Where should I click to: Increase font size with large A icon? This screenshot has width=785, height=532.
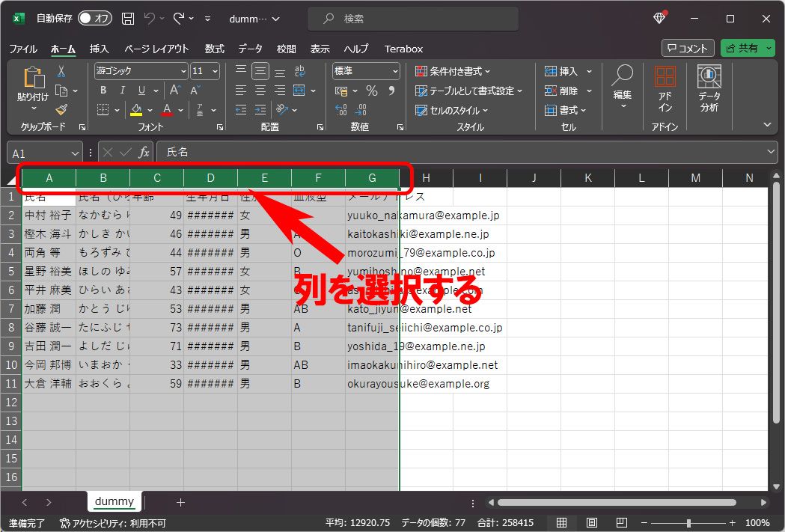click(x=174, y=90)
